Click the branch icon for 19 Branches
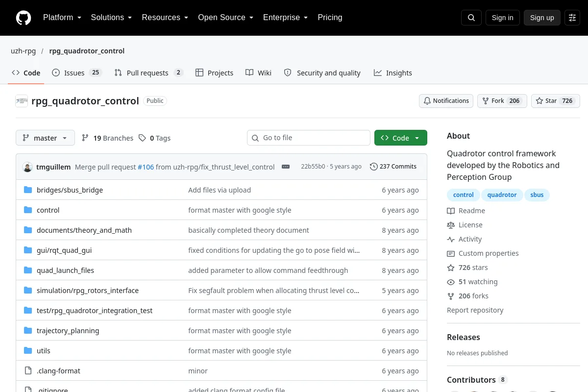Image resolution: width=588 pixels, height=392 pixels. pos(85,138)
